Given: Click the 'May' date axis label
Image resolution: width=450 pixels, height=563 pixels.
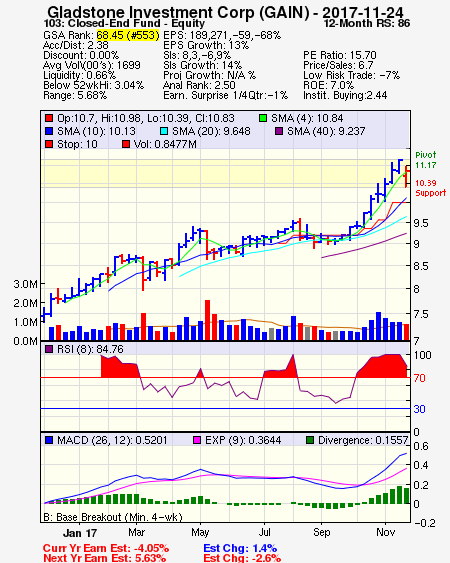Looking at the screenshot, I should (200, 532).
